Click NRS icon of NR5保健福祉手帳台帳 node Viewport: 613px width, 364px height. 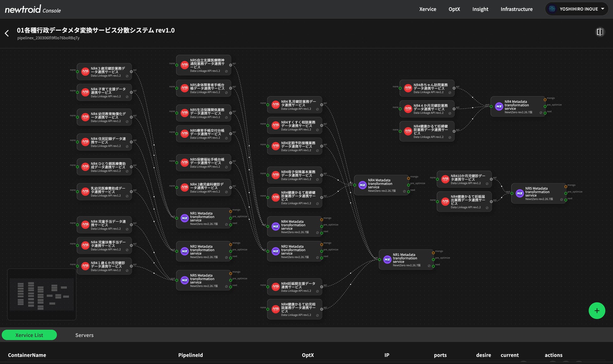click(185, 163)
